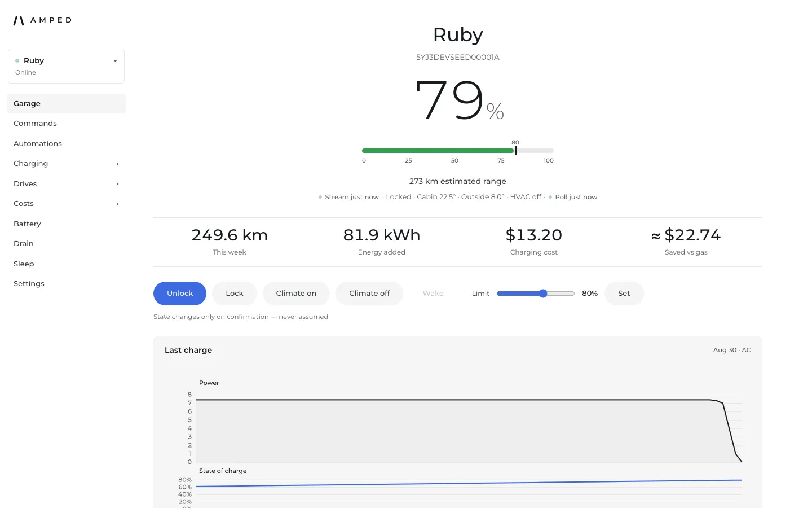This screenshot has height=508, width=812.
Task: Click the $13.20 charging cost value
Action: click(534, 235)
